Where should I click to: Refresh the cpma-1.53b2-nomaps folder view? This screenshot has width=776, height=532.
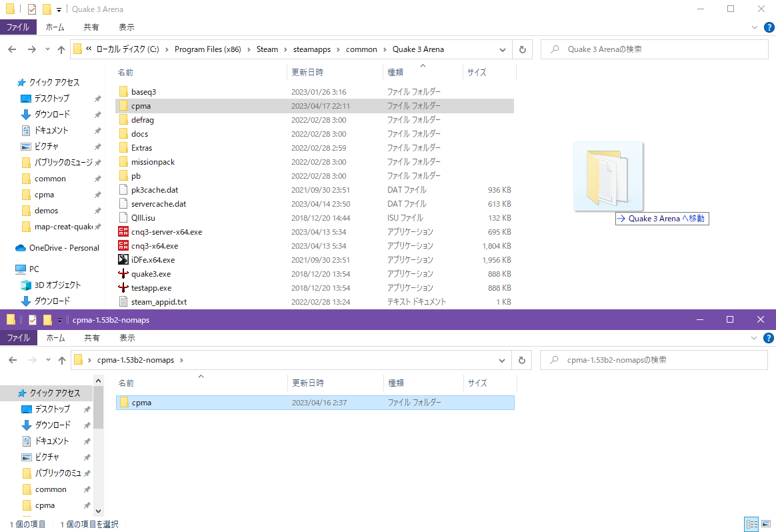[521, 360]
